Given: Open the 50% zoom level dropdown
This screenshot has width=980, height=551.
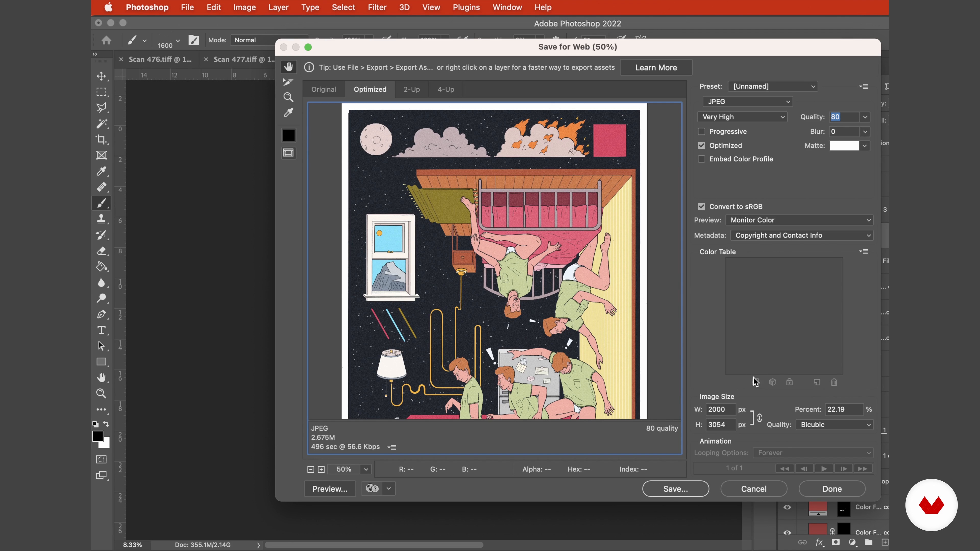Looking at the screenshot, I should point(366,469).
